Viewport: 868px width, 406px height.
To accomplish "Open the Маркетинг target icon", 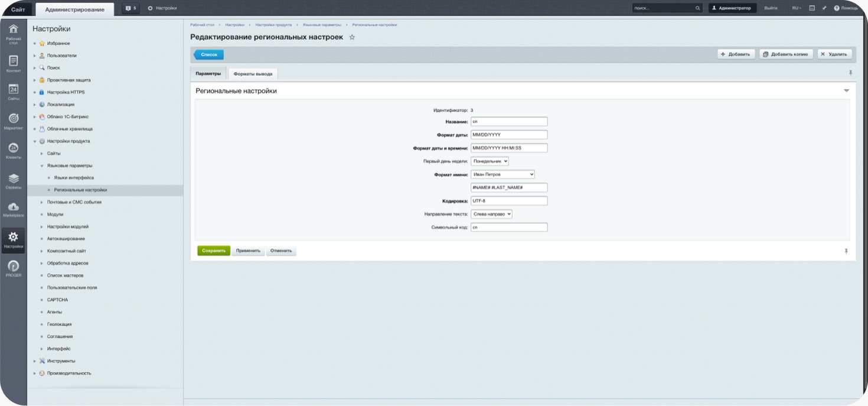I will point(14,118).
